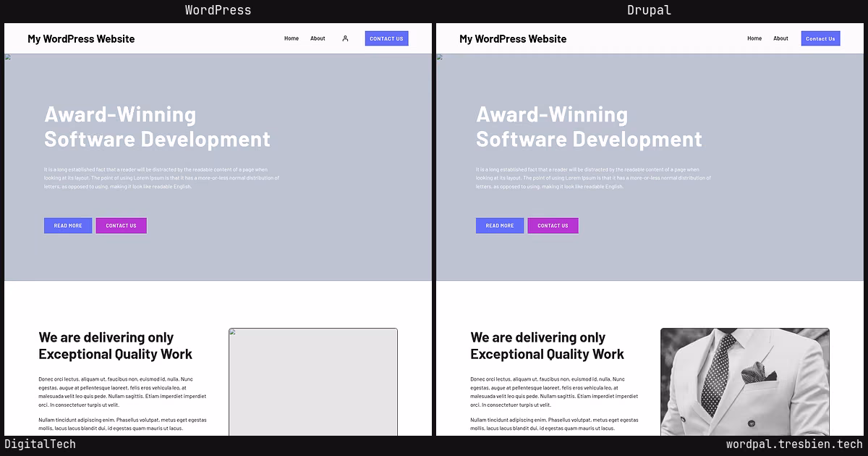Click the Drupal label above right pane
Image resolution: width=868 pixels, height=456 pixels.
click(649, 10)
